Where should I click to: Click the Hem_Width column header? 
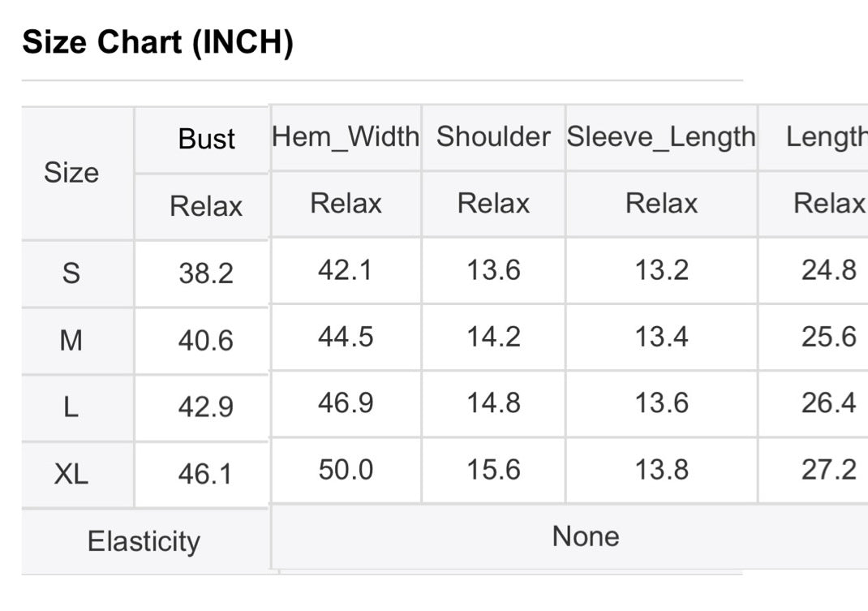click(346, 136)
